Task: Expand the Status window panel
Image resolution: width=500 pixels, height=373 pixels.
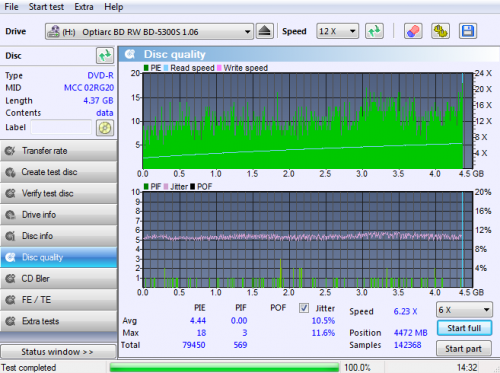Action: [58, 352]
